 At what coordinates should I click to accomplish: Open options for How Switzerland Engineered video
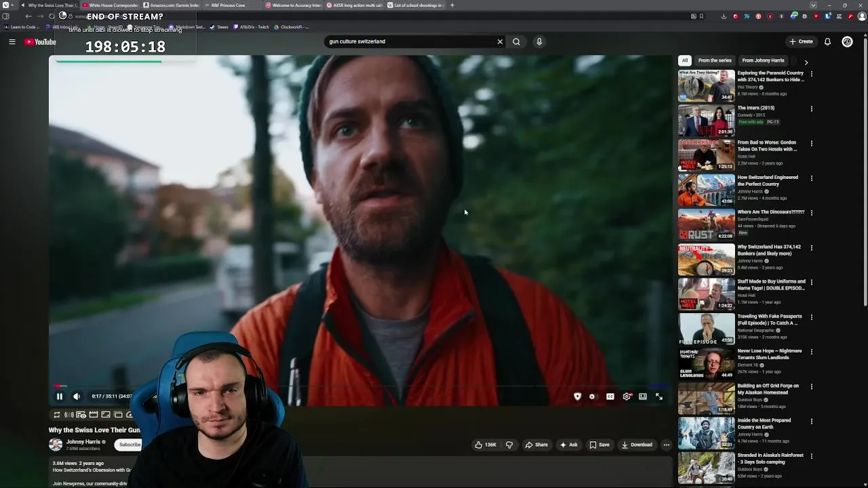812,178
